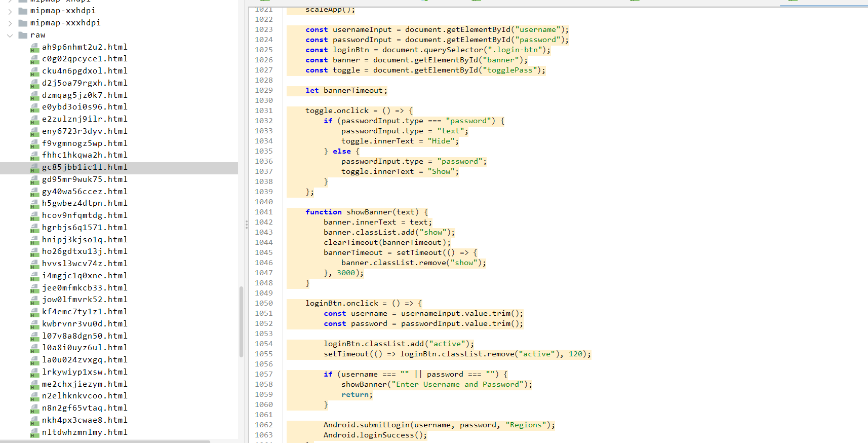The width and height of the screenshot is (868, 443).
Task: Click the showBanner function name
Action: point(369,212)
